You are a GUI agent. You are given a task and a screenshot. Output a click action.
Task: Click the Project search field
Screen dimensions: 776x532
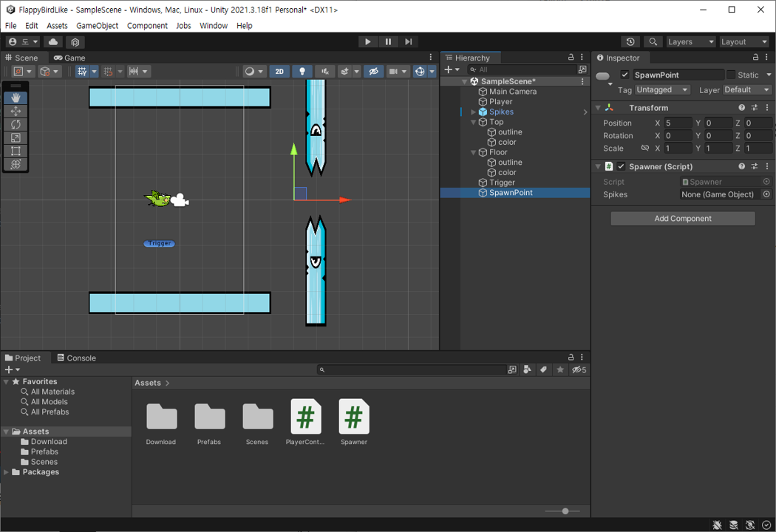(412, 369)
